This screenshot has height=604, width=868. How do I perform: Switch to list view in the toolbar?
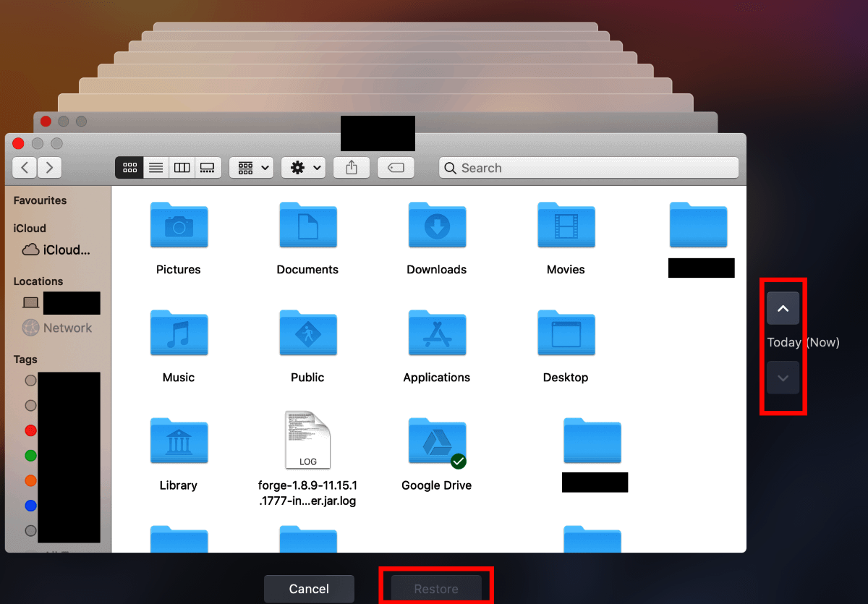pos(156,167)
